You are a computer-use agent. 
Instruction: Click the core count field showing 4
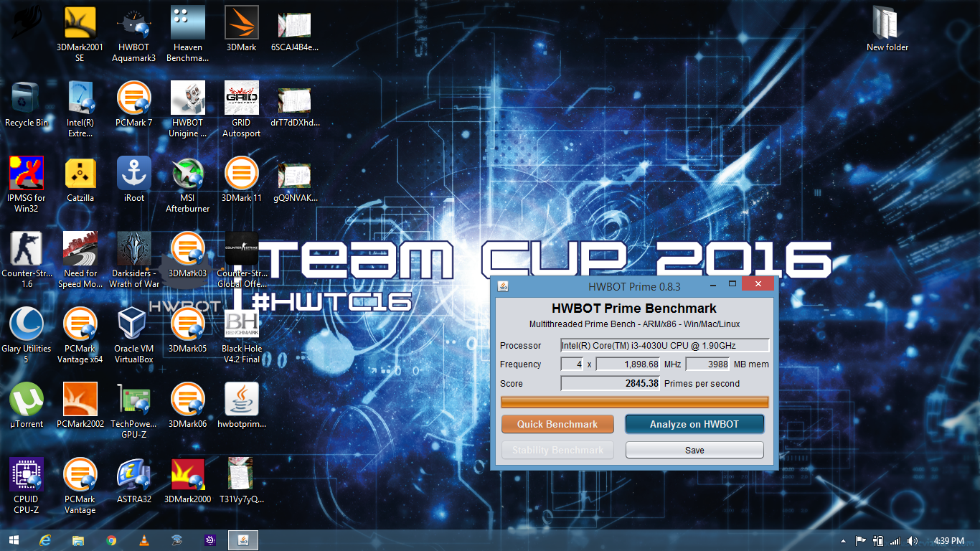click(x=573, y=364)
